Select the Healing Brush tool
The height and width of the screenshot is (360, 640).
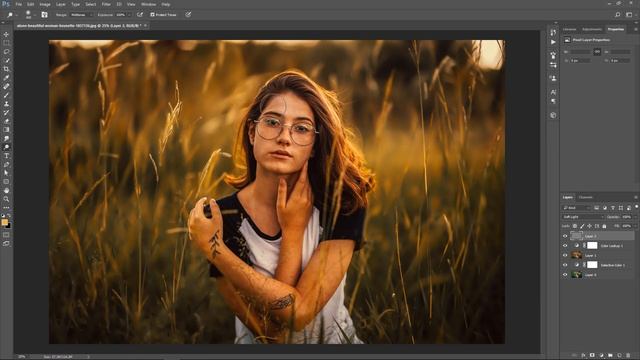coord(6,87)
